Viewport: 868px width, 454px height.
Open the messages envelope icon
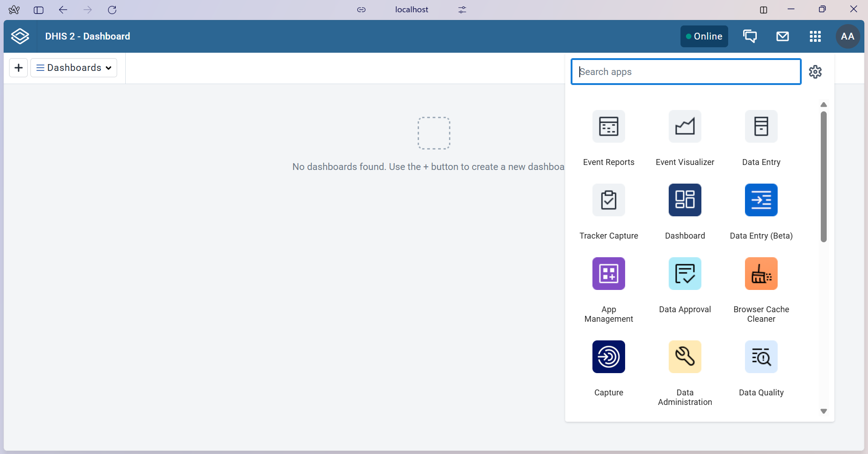(783, 36)
